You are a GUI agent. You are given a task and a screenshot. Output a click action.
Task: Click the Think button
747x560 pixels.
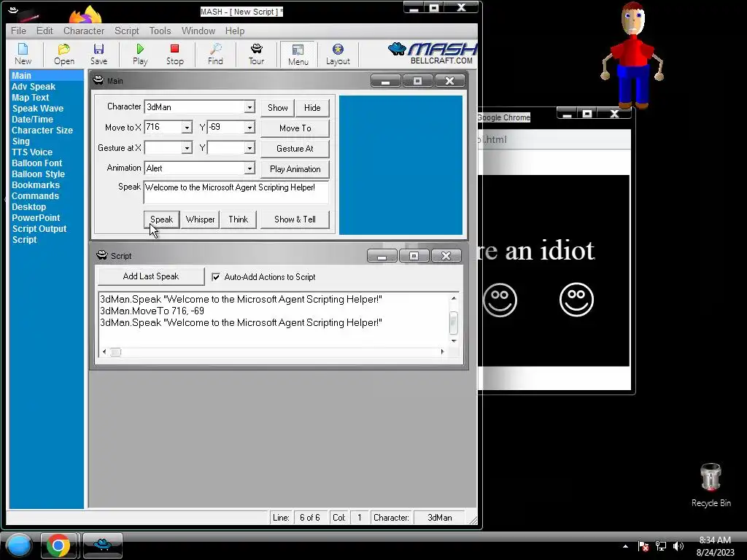239,219
